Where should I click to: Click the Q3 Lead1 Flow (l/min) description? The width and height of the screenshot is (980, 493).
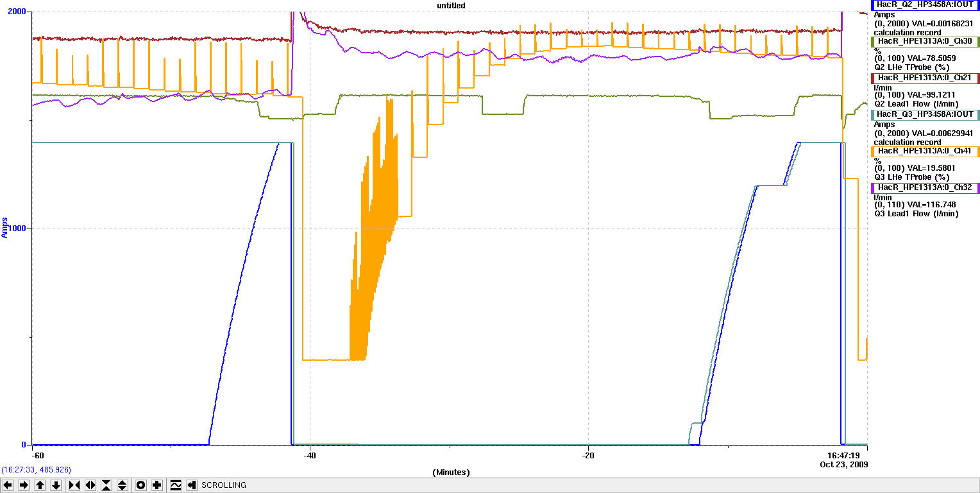tap(917, 213)
